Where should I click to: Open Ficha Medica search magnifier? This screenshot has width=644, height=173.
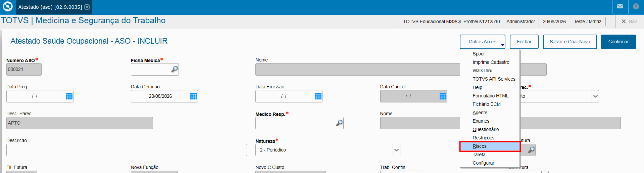click(x=175, y=69)
